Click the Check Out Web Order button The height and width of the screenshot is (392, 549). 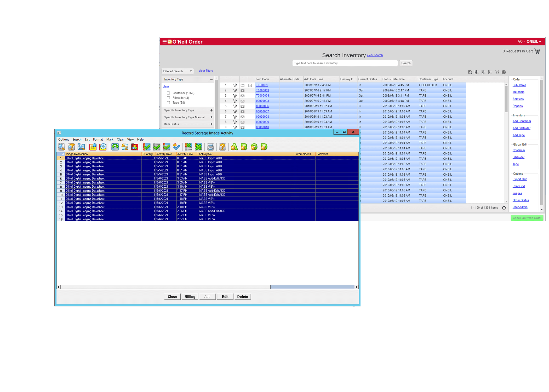[x=527, y=218]
